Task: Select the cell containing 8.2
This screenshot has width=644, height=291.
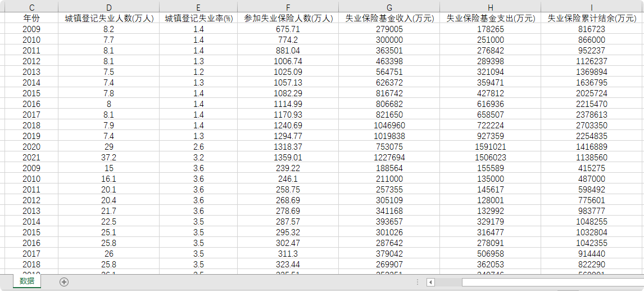Action: pos(109,29)
